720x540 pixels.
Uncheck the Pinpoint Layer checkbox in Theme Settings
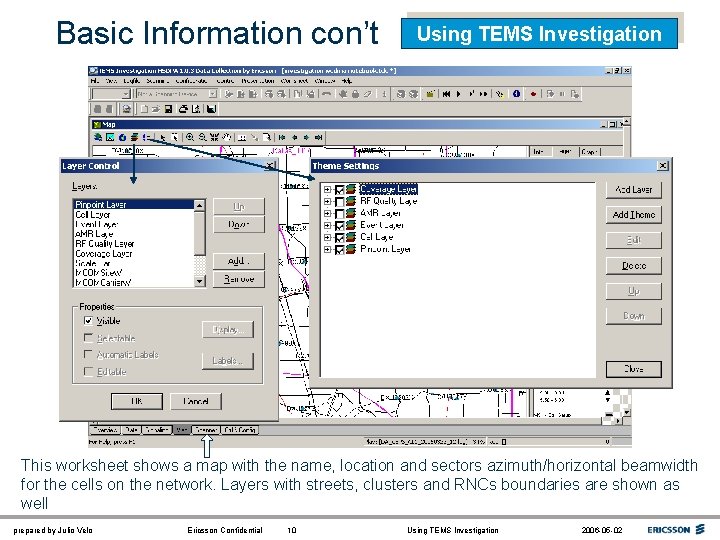339,249
